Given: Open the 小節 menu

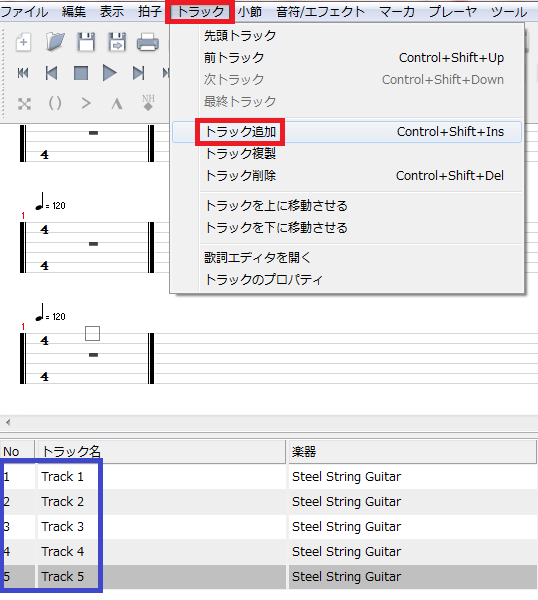Looking at the screenshot, I should coord(249,12).
